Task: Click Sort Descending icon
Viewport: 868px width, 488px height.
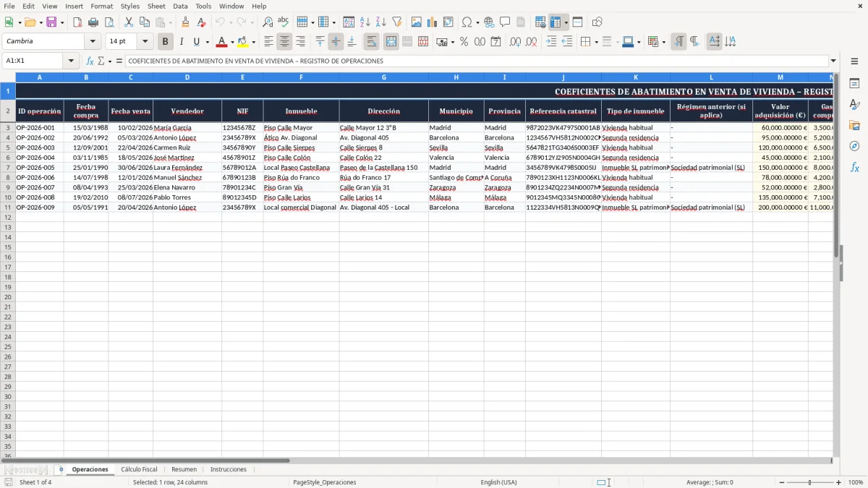Action: pos(381,22)
